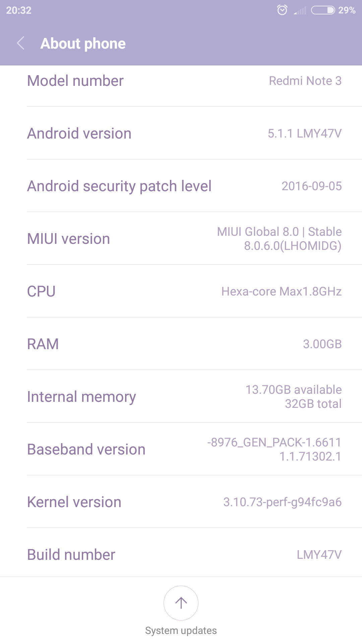Tap the 20:32 clock in status bar
This screenshot has width=362, height=644.
click(x=19, y=10)
